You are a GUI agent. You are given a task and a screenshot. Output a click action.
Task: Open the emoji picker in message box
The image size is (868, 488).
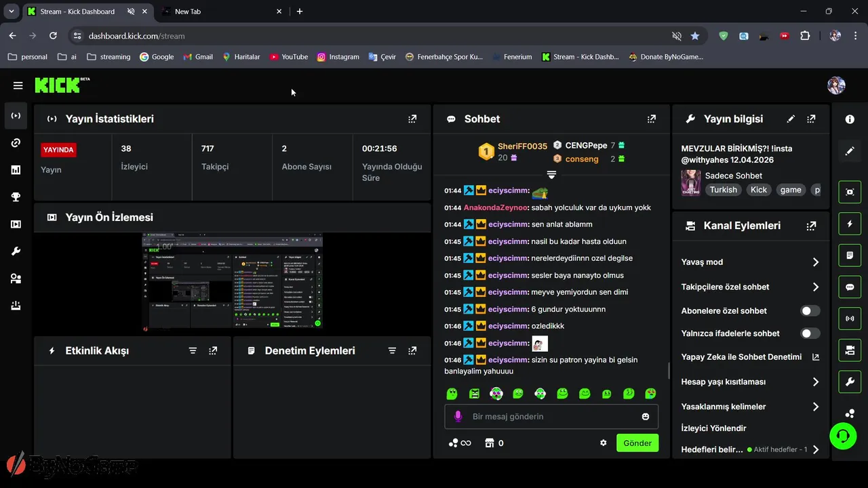click(646, 416)
